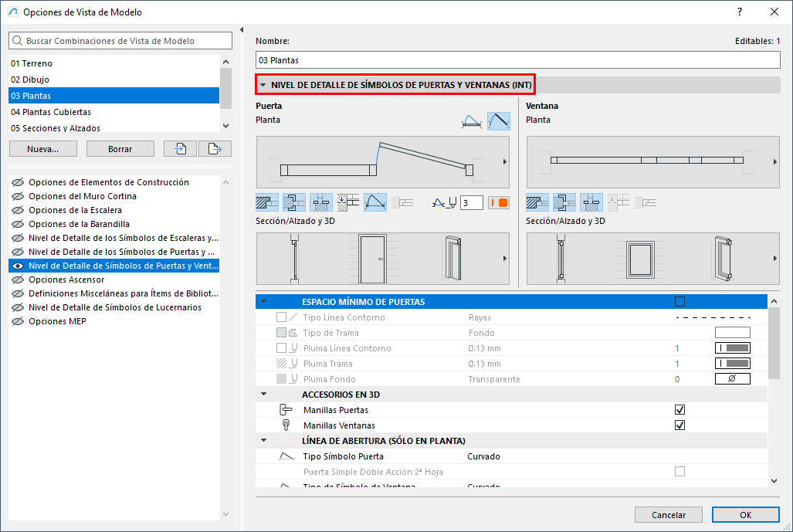793x532 pixels.
Task: Click the OK button
Action: 745,515
